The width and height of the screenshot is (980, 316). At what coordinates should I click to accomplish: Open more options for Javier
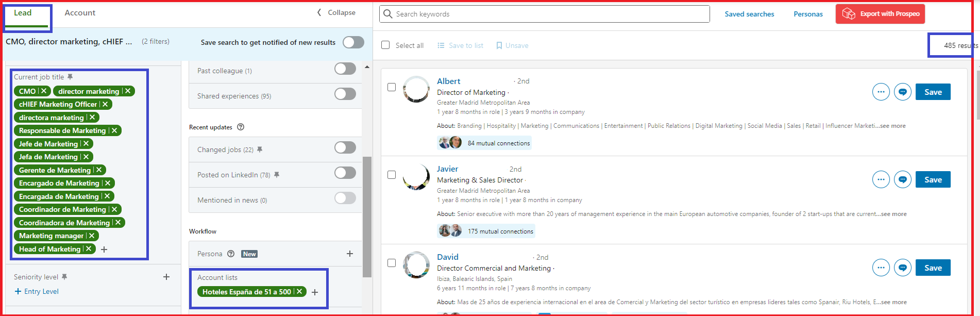[881, 180]
